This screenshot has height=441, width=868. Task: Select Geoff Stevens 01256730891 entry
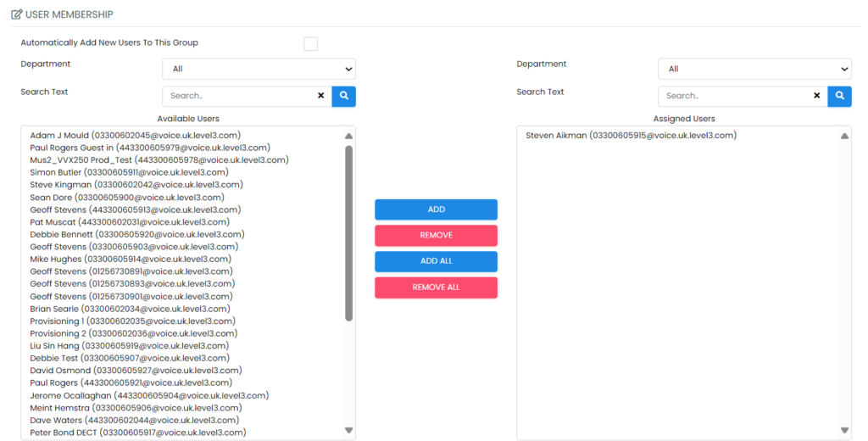tap(131, 271)
